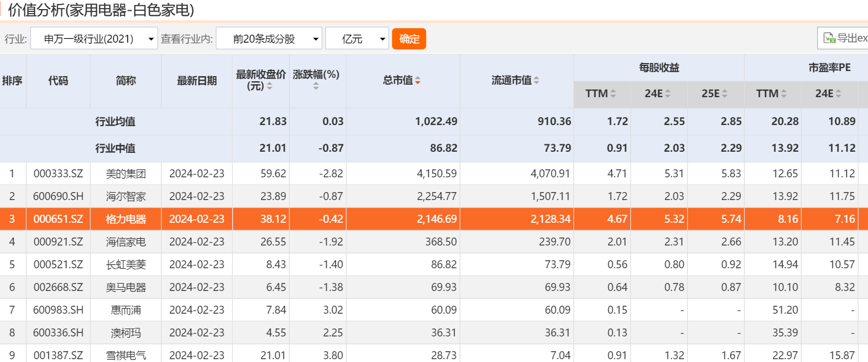Click 澳柯玛 PE value 35.39
Image resolution: width=868 pixels, height=362 pixels.
point(786,333)
